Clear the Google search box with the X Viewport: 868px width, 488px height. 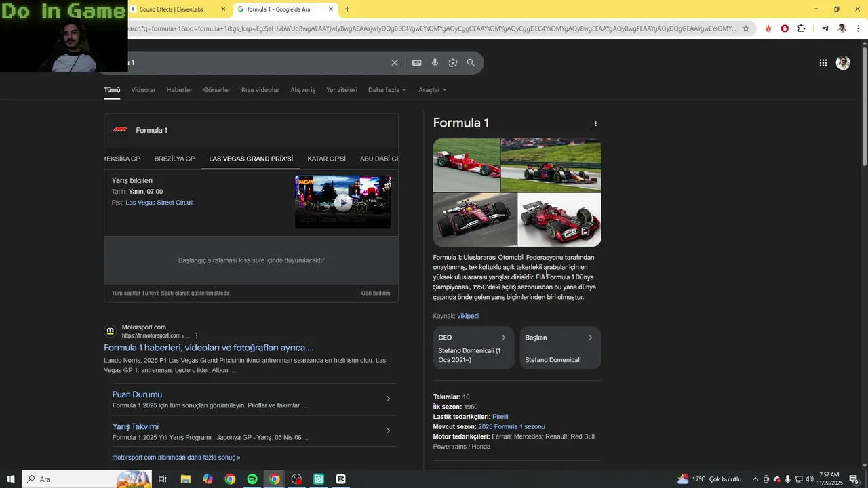395,63
